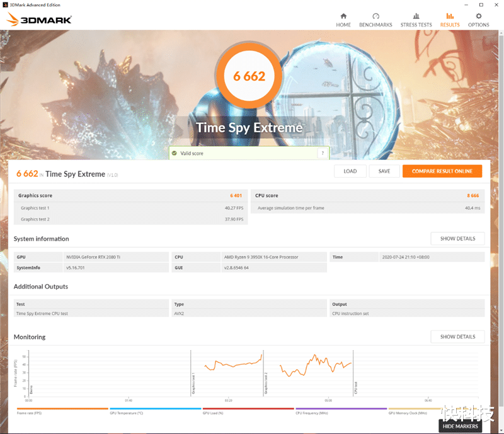Click the Graphics test 2 row
504x434 pixels.
tap(131, 219)
